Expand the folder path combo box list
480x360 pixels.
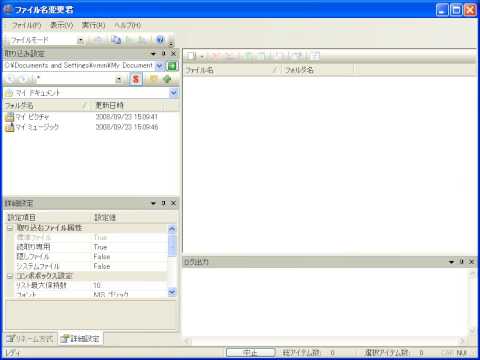[x=160, y=66]
